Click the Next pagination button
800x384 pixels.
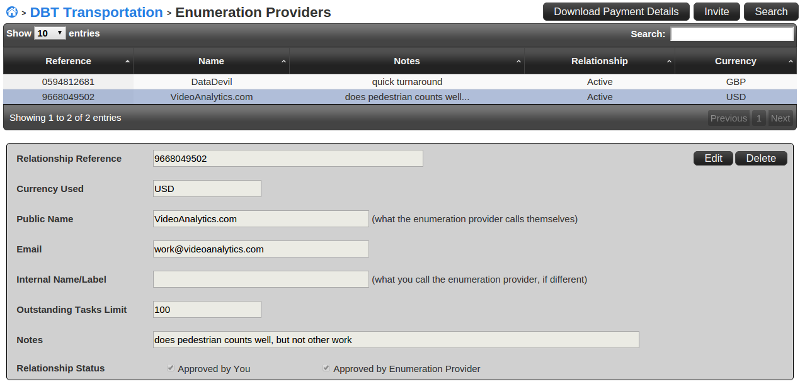[780, 118]
